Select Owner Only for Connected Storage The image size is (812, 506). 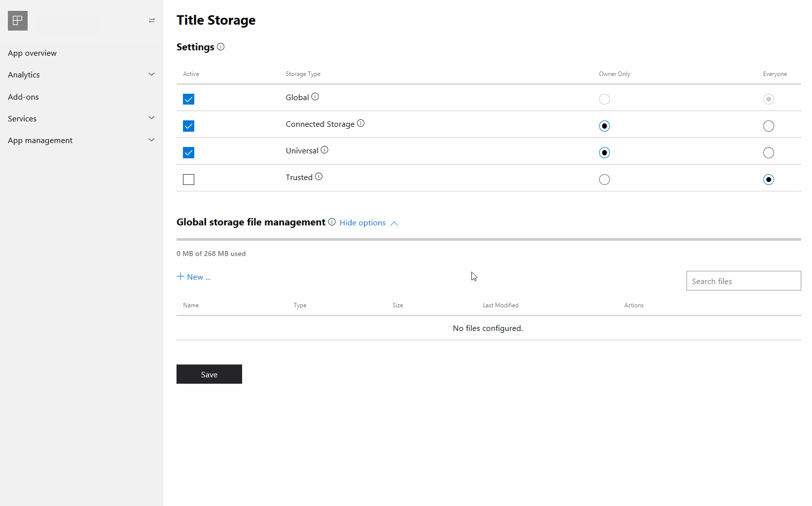tap(604, 126)
